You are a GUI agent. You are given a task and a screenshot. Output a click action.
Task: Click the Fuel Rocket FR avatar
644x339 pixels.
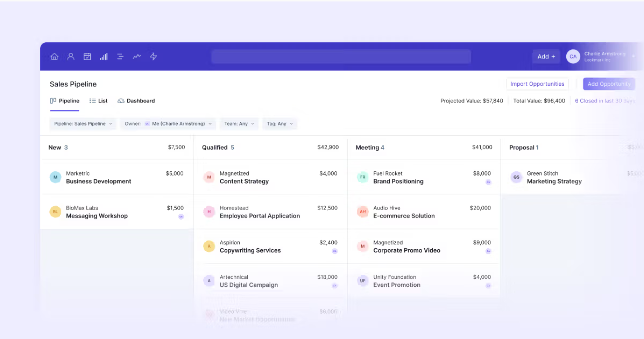(x=362, y=177)
